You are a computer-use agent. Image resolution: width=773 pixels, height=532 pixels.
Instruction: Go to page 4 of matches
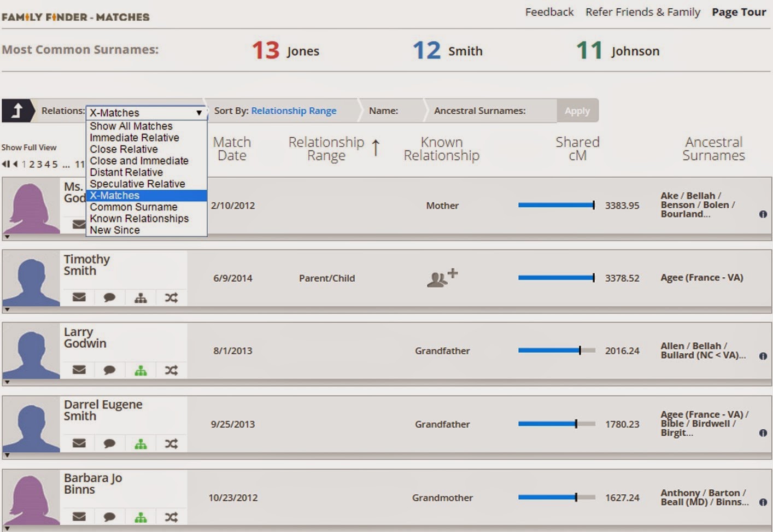47,164
